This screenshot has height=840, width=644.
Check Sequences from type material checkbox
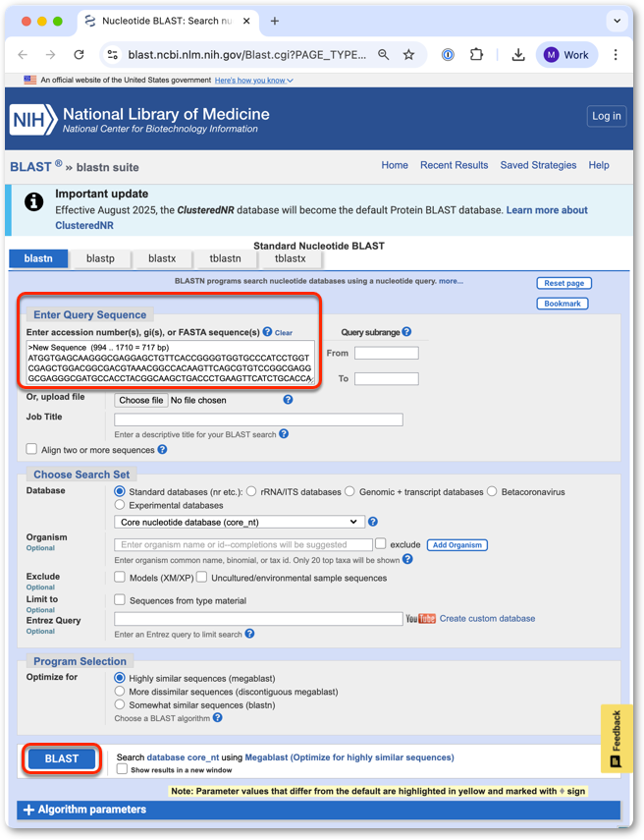(120, 599)
